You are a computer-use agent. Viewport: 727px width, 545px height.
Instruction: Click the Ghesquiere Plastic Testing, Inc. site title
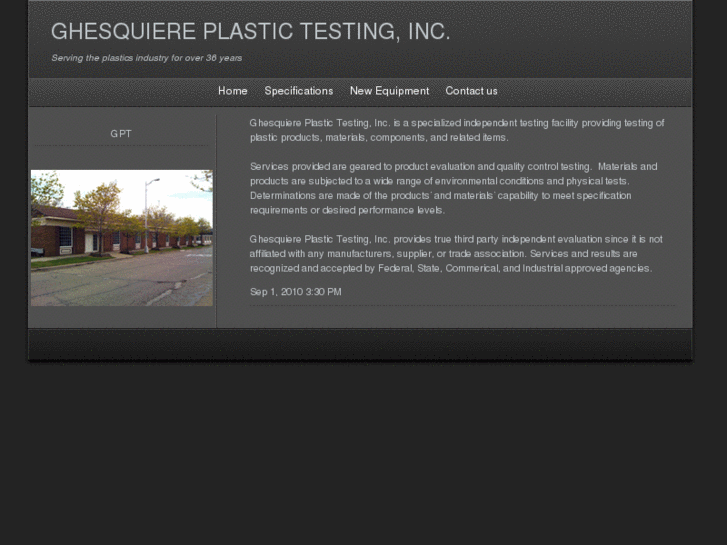click(250, 32)
